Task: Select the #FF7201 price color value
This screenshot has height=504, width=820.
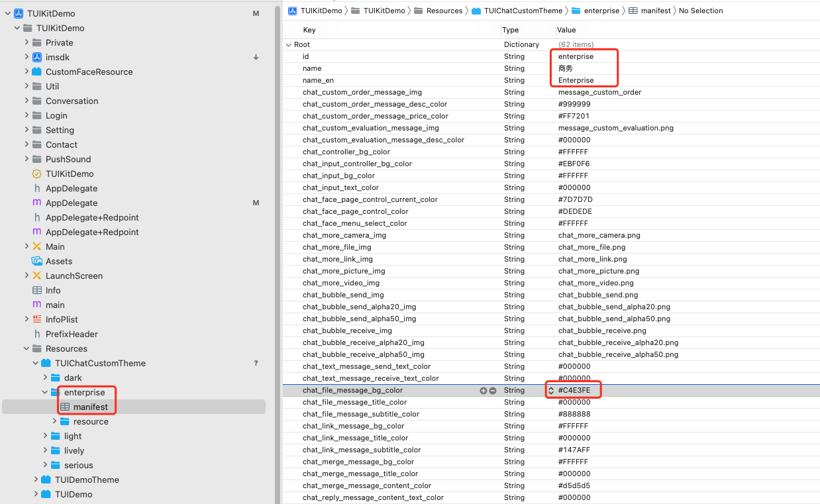Action: pos(574,116)
